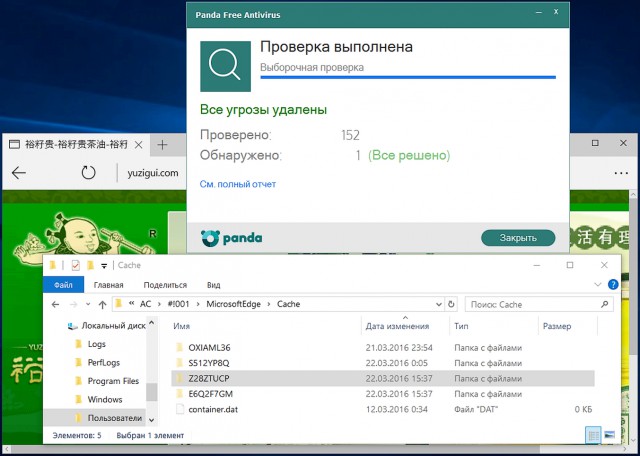640x456 pixels.
Task: Switch to the Главная ribbon tab
Action: coord(109,285)
